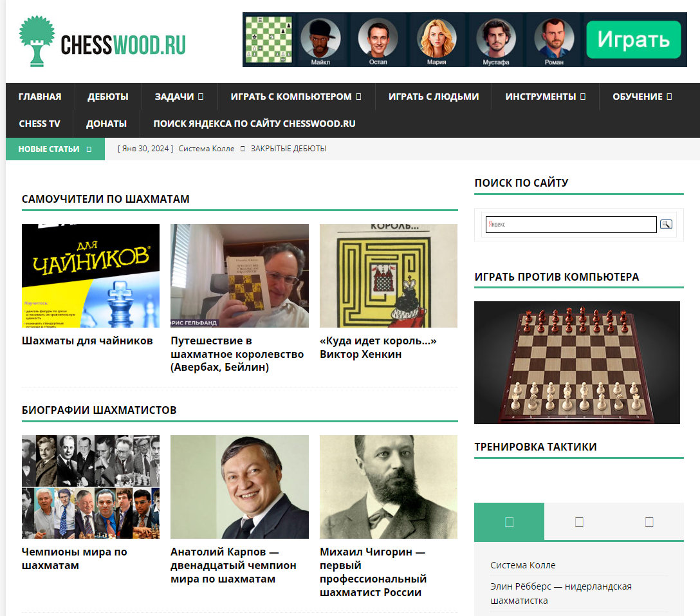Expand the Инструменты dropdown menu
Viewport: 700px width, 616px height.
[x=545, y=97]
